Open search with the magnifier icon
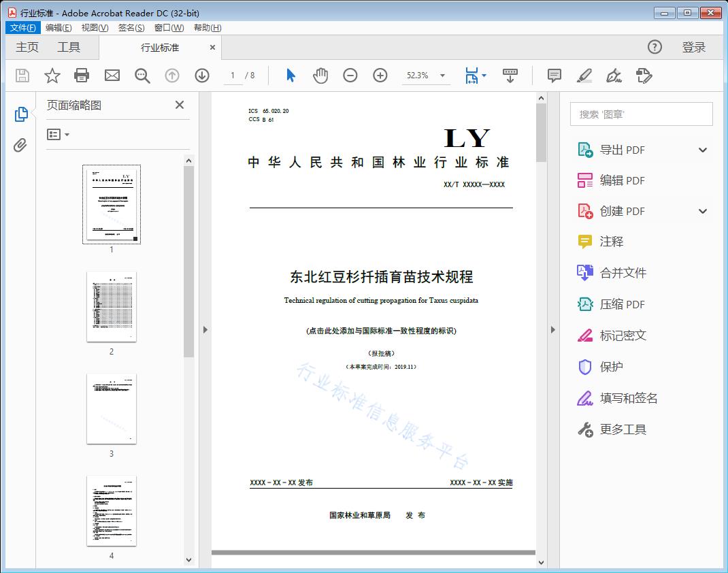The image size is (728, 573). coord(142,76)
